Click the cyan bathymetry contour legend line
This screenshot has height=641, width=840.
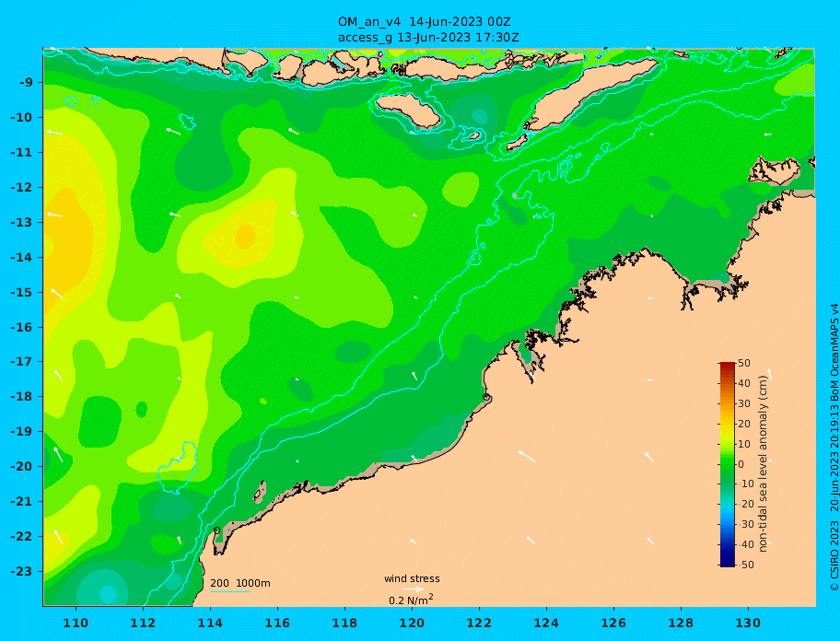point(230,592)
